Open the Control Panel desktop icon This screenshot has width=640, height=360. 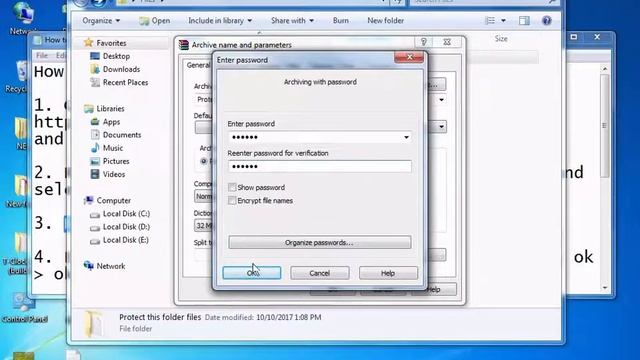(24, 308)
